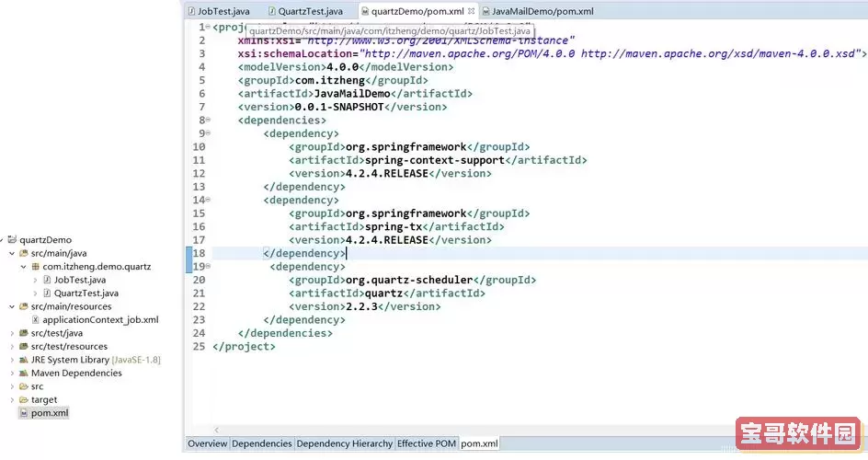The width and height of the screenshot is (868, 460).
Task: Open the Dependencies tab of the POM editor
Action: 262,443
